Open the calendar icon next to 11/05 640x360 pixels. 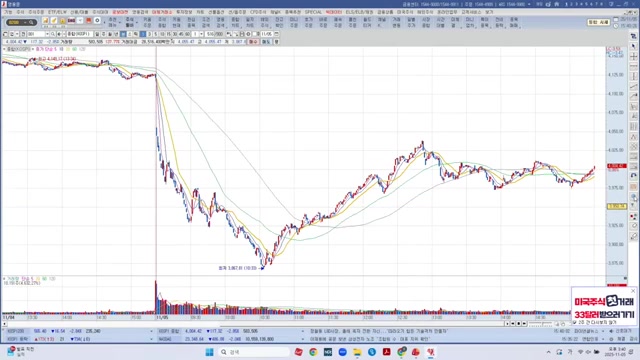point(277,34)
